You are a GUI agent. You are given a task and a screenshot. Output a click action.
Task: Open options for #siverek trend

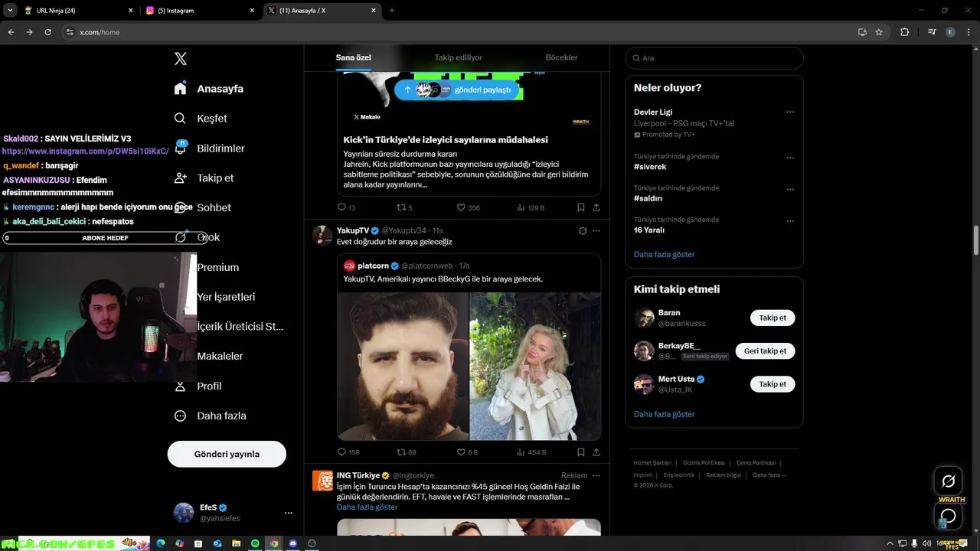pyautogui.click(x=790, y=158)
